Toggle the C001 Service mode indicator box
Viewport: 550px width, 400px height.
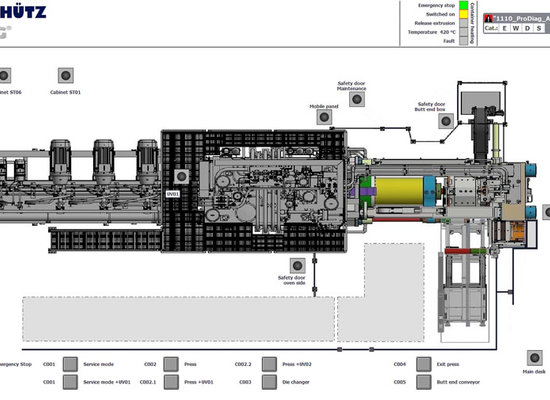(x=70, y=364)
